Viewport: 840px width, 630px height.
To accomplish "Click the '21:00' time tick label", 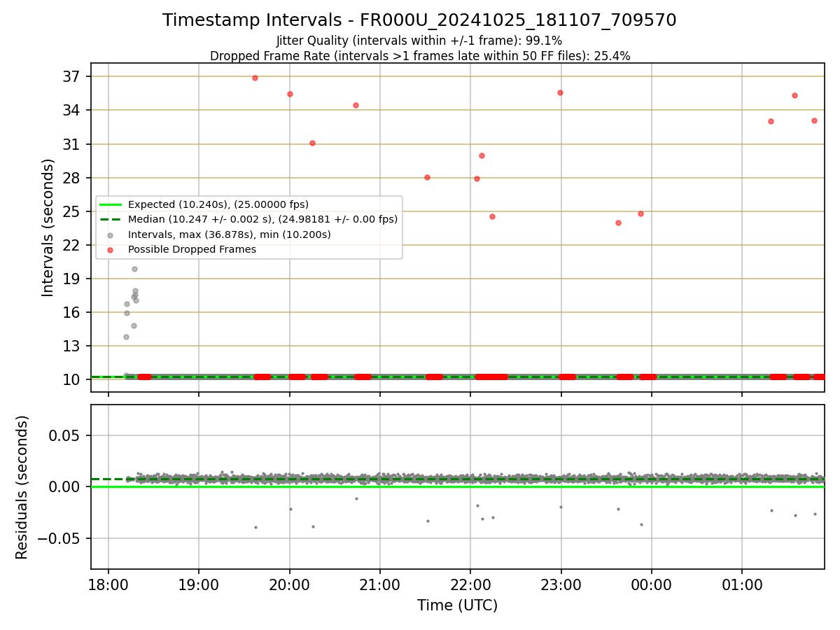I will click(x=380, y=584).
